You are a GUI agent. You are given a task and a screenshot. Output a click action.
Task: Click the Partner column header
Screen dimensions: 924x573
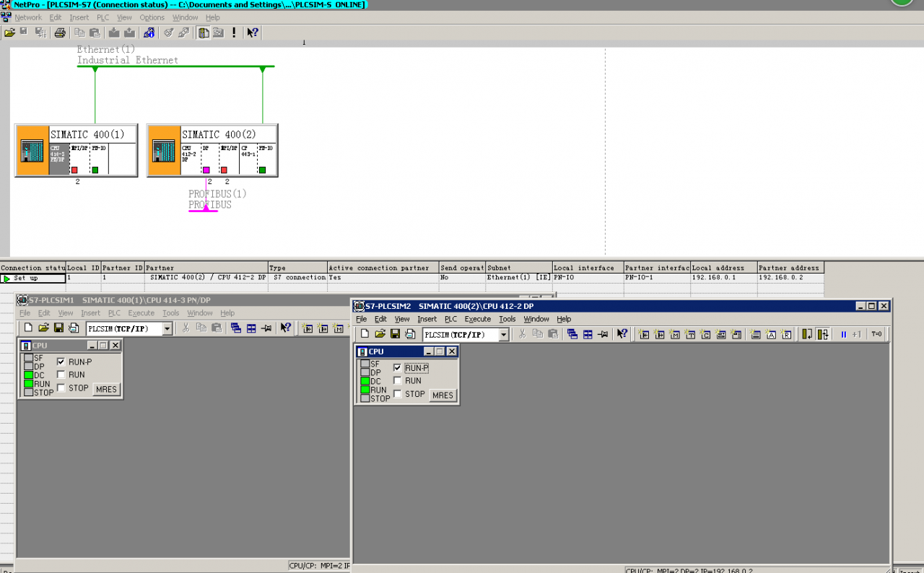206,268
